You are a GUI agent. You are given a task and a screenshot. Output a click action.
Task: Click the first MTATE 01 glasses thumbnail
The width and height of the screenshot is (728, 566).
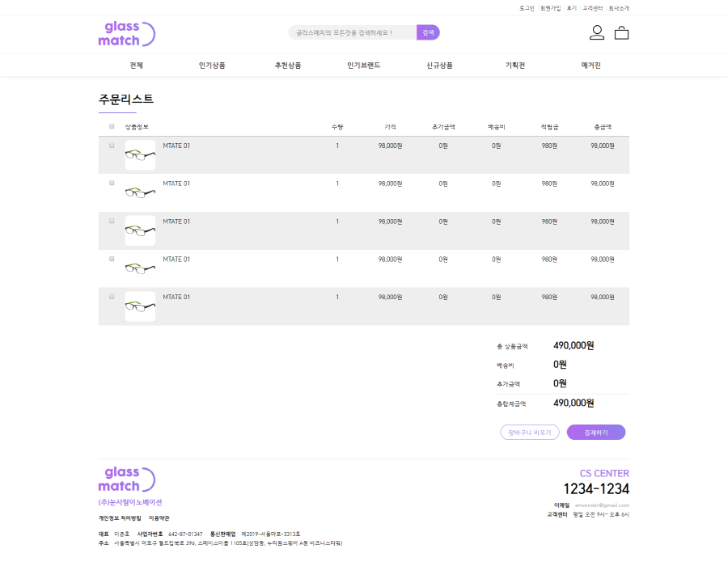[140, 155]
